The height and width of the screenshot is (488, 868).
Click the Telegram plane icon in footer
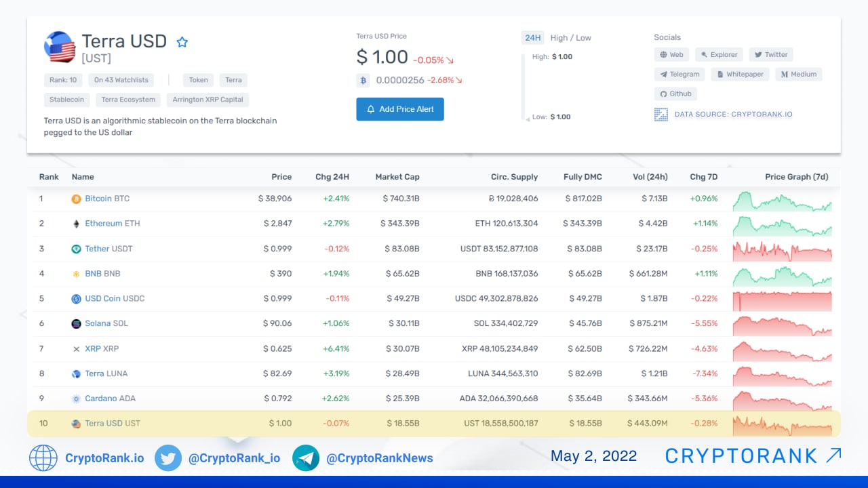[x=306, y=458]
